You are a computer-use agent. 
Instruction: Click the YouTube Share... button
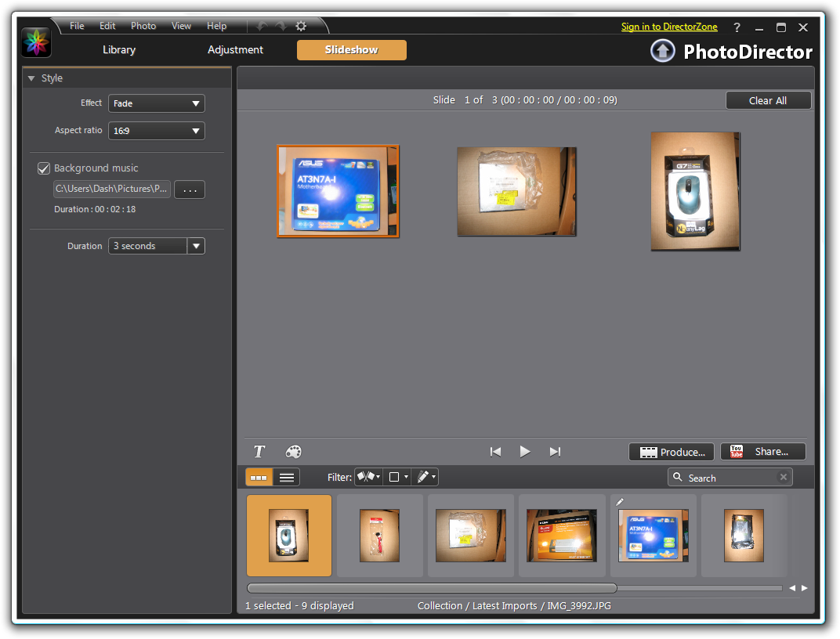(x=763, y=452)
